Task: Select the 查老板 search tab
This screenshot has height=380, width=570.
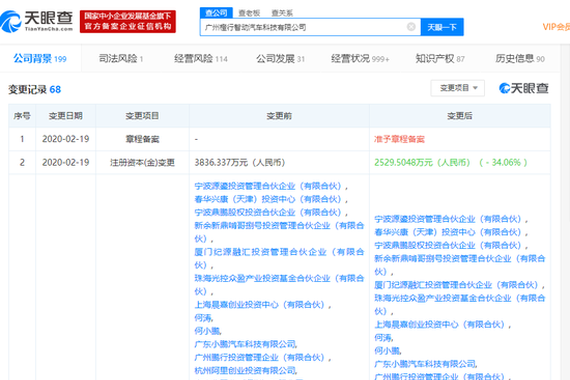Action: coord(249,13)
